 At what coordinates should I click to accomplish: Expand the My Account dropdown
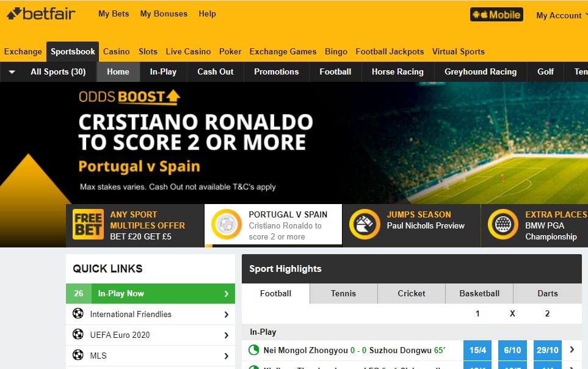point(561,16)
